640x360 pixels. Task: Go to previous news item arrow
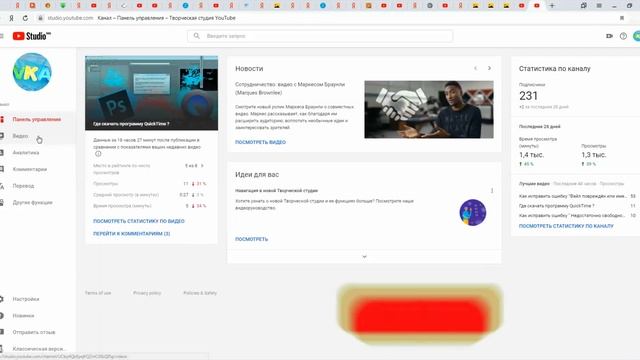(476, 68)
